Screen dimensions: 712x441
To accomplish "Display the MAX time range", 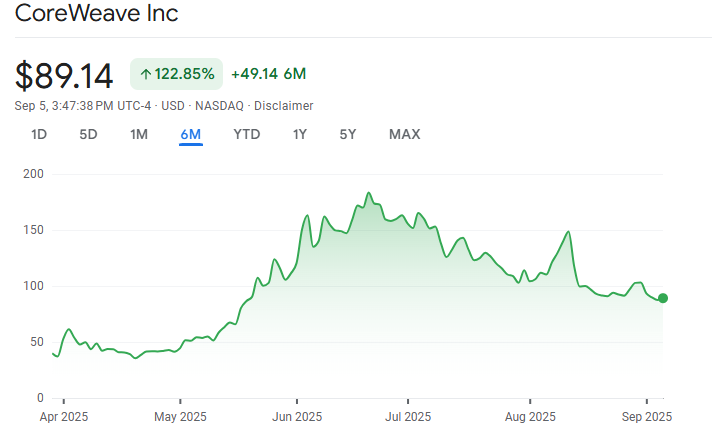I will 404,134.
